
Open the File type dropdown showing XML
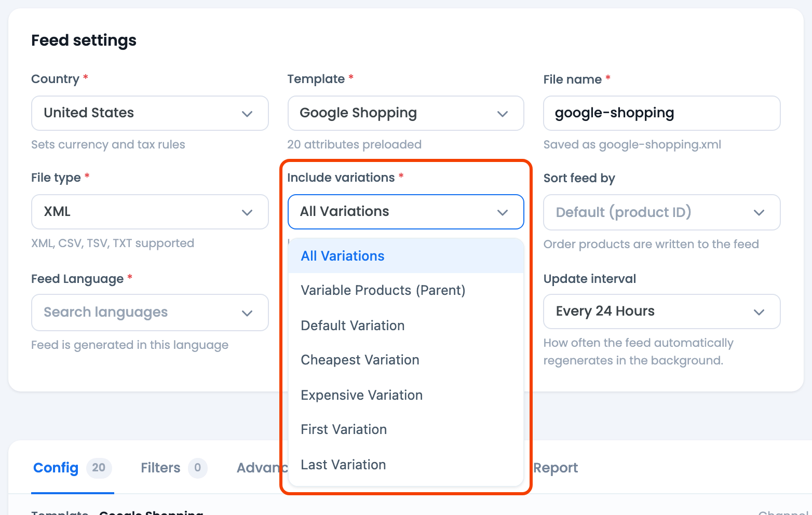150,212
